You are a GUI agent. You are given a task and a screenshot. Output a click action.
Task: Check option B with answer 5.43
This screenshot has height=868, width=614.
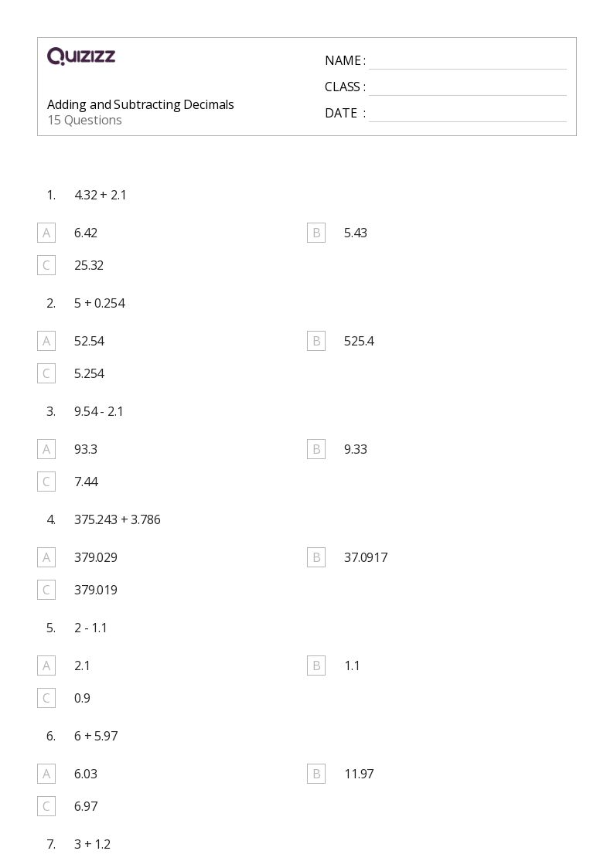click(x=316, y=233)
